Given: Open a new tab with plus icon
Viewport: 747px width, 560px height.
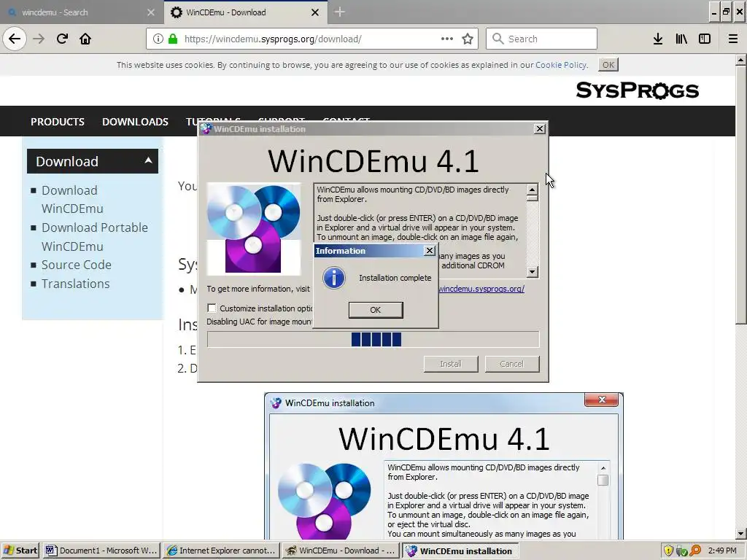Looking at the screenshot, I should point(339,12).
